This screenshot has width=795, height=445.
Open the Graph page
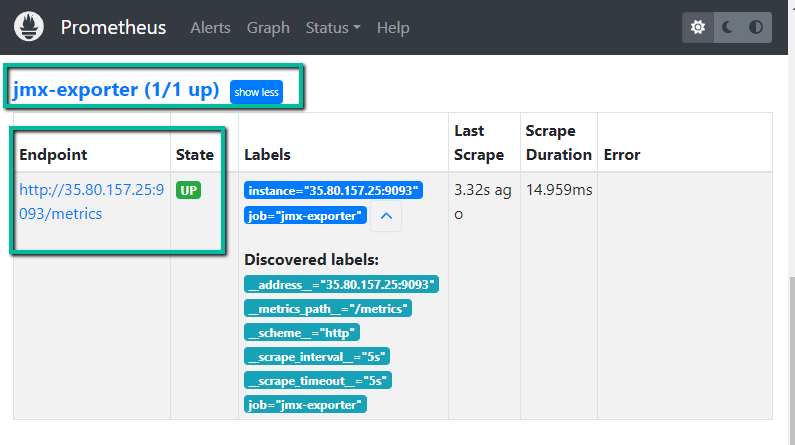[x=268, y=27]
